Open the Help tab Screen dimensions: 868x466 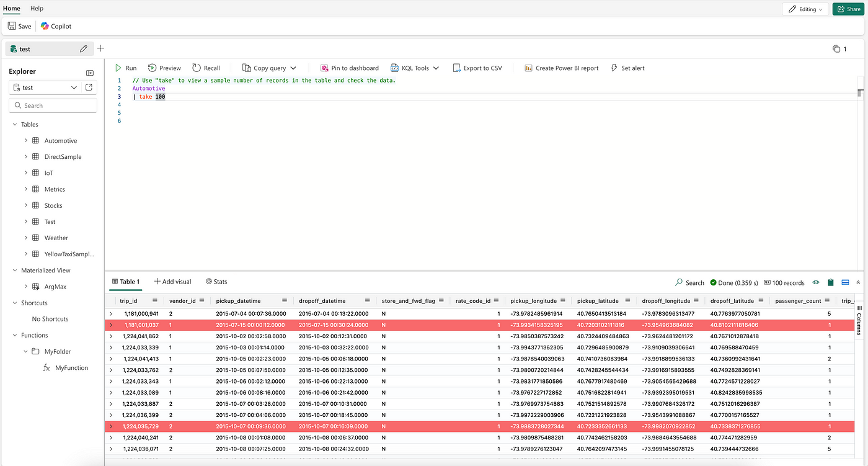click(37, 9)
